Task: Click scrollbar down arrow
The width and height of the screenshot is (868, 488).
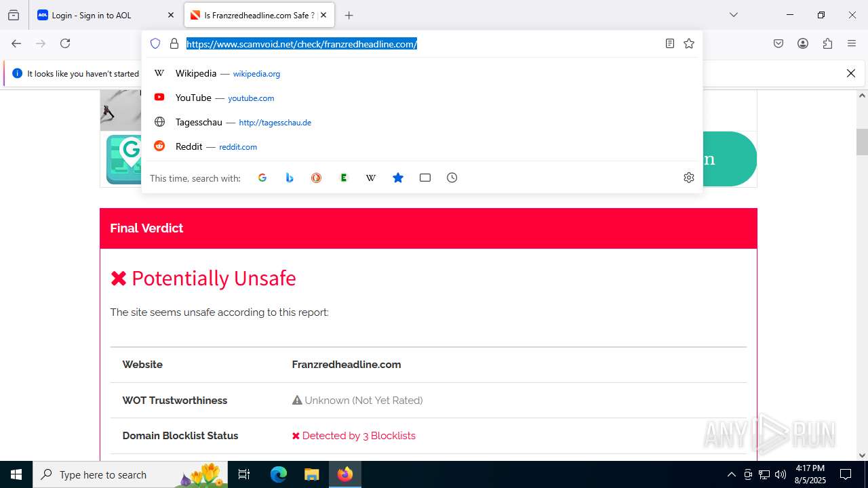Action: tap(862, 455)
